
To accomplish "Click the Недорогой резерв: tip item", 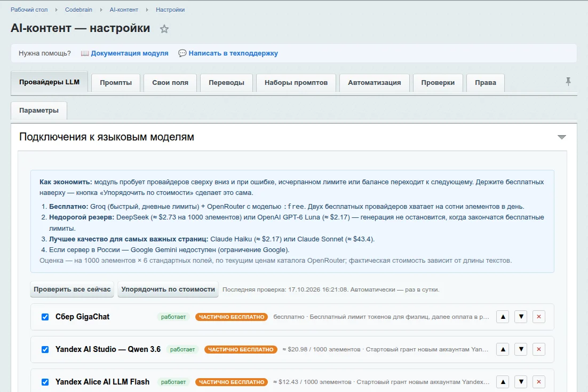I will (x=82, y=217).
